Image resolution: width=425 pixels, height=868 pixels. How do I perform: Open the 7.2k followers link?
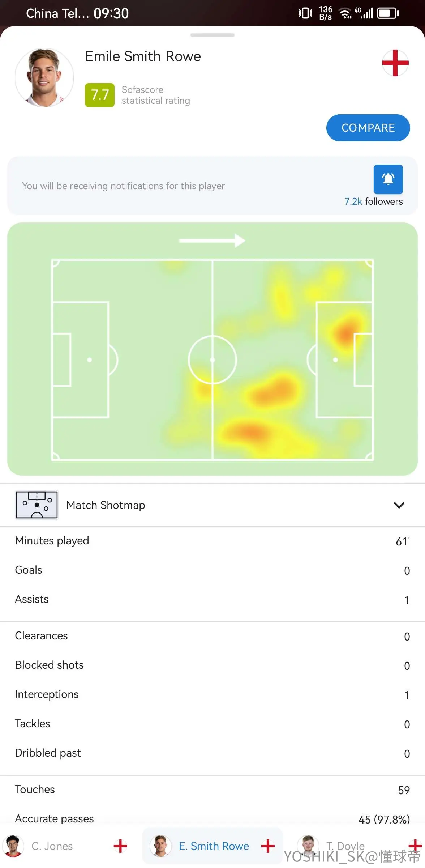coord(373,201)
